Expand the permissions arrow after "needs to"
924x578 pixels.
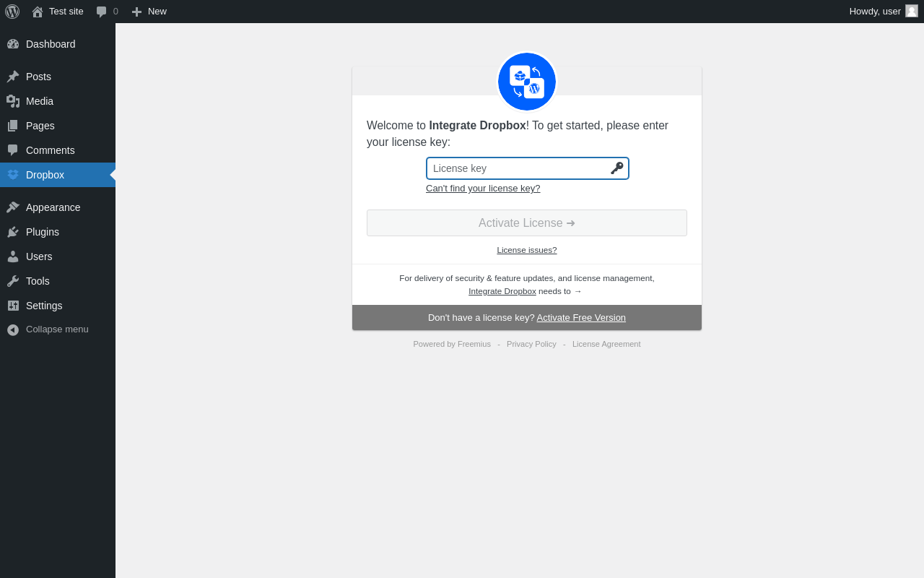pos(577,291)
